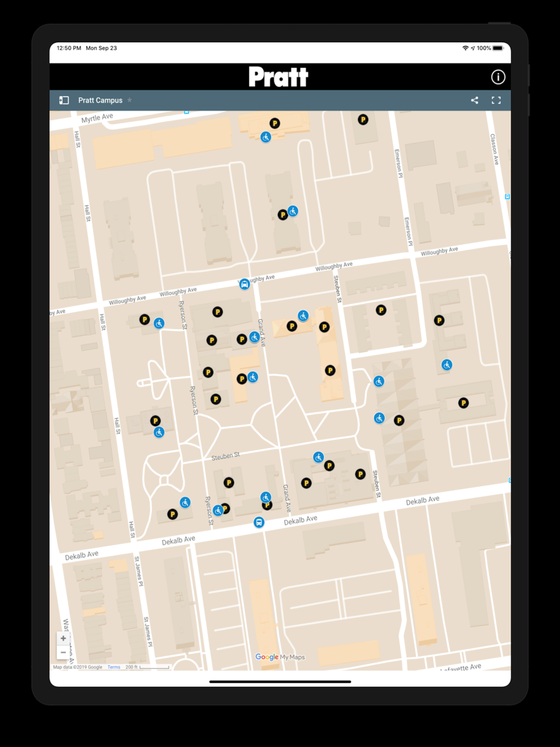Open the Pratt Campus map title
Viewport: 560px width, 747px height.
click(x=100, y=100)
